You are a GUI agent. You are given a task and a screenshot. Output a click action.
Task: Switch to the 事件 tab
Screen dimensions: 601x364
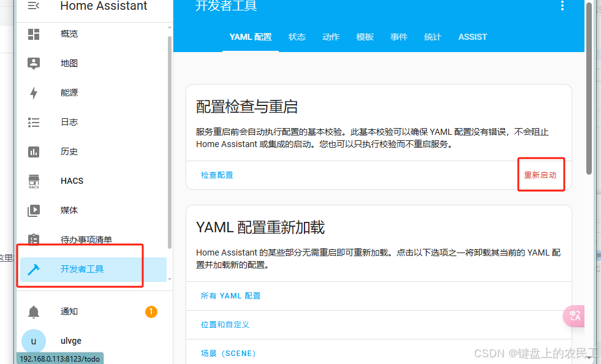pyautogui.click(x=399, y=37)
